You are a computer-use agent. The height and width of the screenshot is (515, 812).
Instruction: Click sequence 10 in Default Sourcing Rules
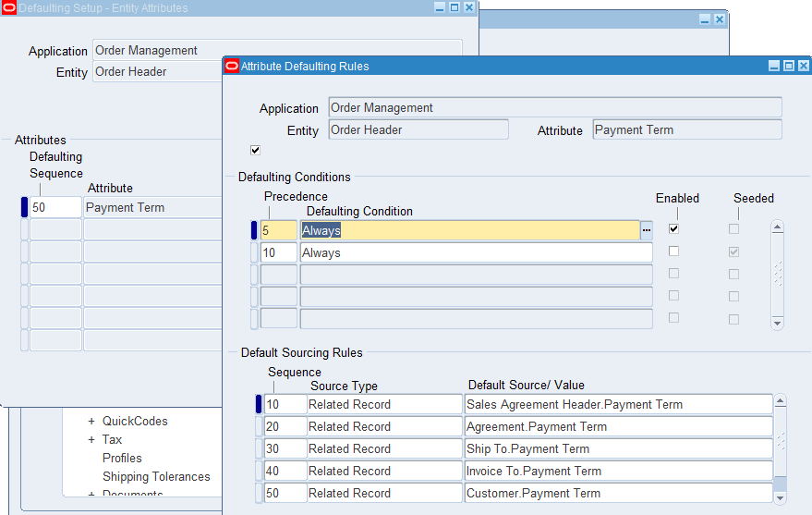[x=285, y=404]
